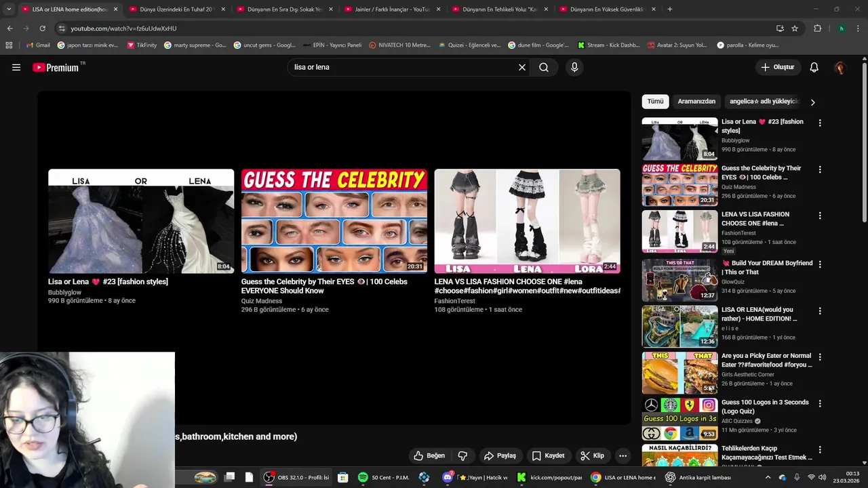Open Discord in the taskbar
Viewport: 868px width, 488px height.
click(x=447, y=477)
